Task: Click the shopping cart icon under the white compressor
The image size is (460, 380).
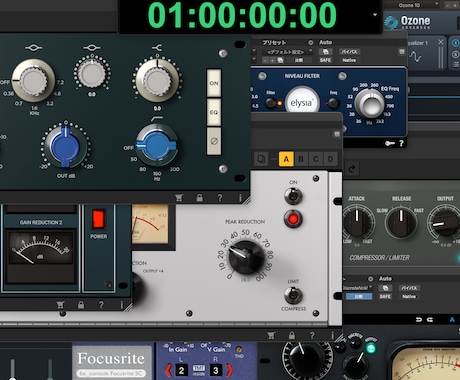Action: tap(271, 335)
